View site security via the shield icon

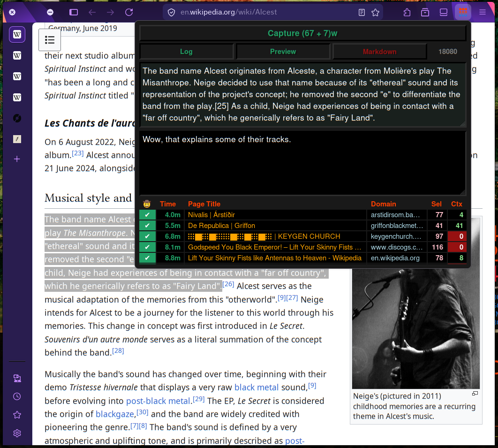click(171, 13)
